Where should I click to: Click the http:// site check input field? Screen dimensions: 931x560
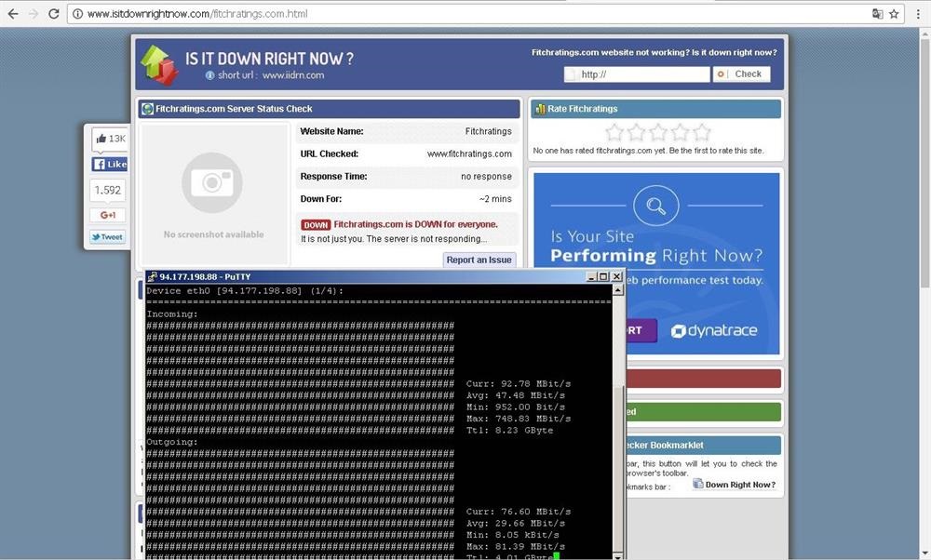pos(637,74)
